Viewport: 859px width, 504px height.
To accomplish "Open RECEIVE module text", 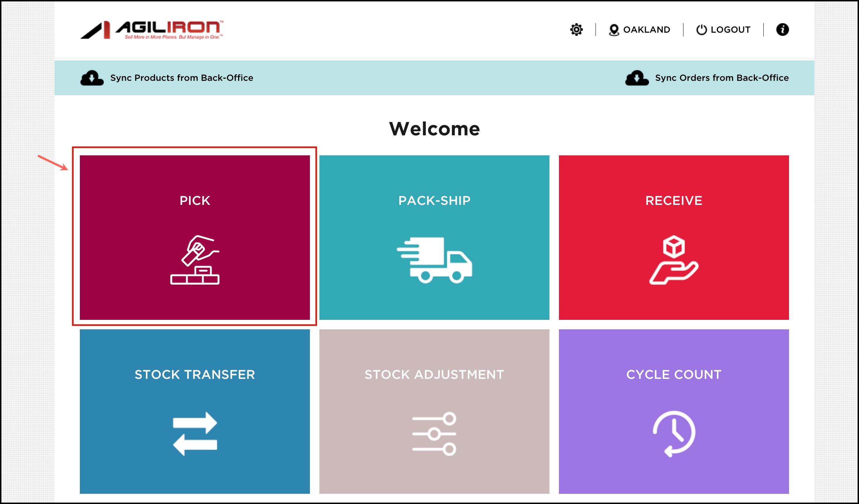I will [x=674, y=201].
